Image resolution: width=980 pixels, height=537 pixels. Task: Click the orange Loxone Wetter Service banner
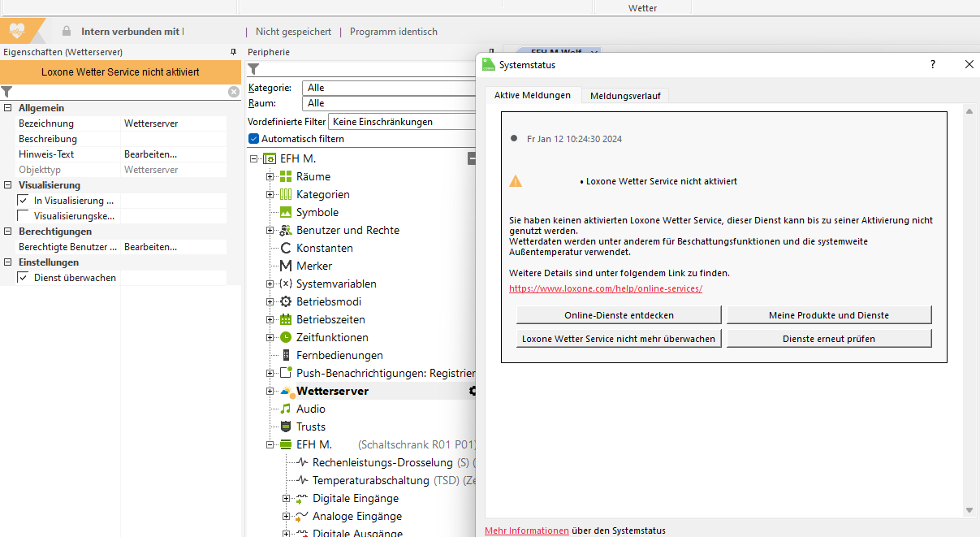point(120,72)
